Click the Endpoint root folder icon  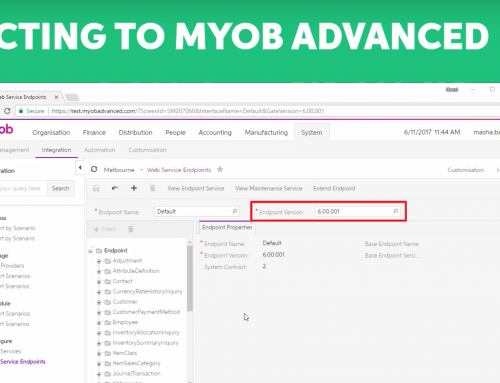pos(99,251)
